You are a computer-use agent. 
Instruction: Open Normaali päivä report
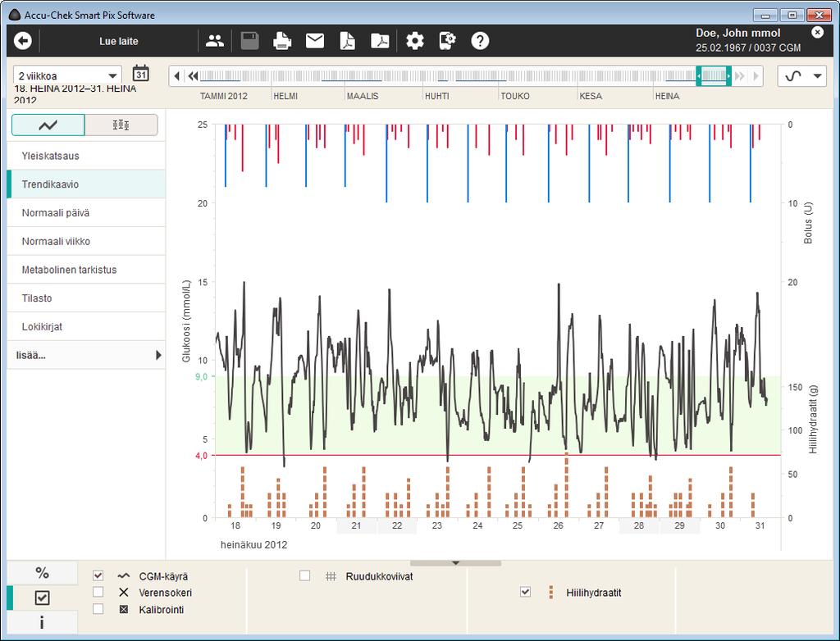tap(85, 212)
